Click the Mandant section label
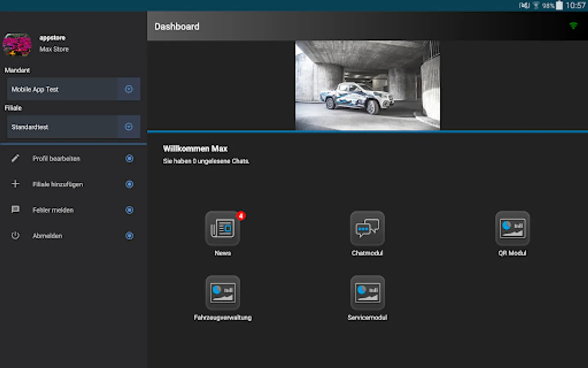 coord(17,70)
